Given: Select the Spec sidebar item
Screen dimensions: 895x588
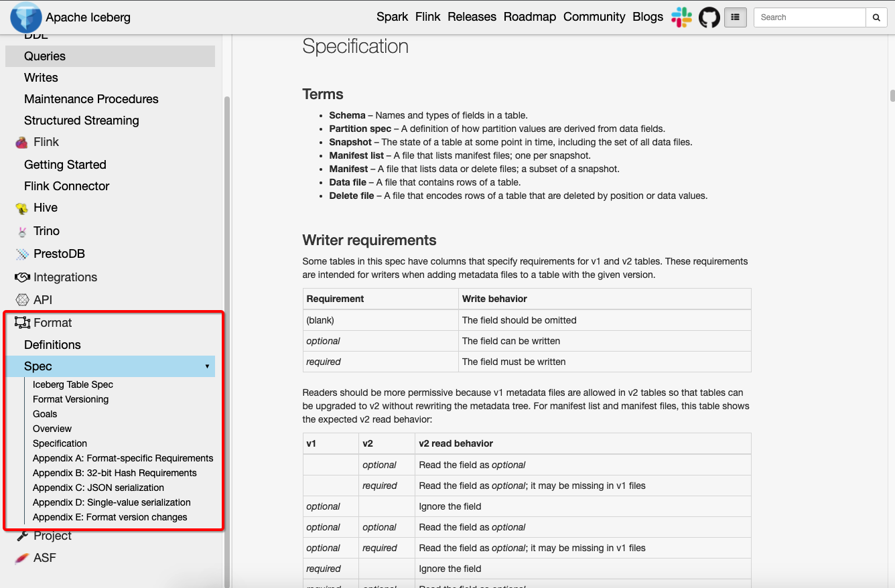Looking at the screenshot, I should 110,366.
